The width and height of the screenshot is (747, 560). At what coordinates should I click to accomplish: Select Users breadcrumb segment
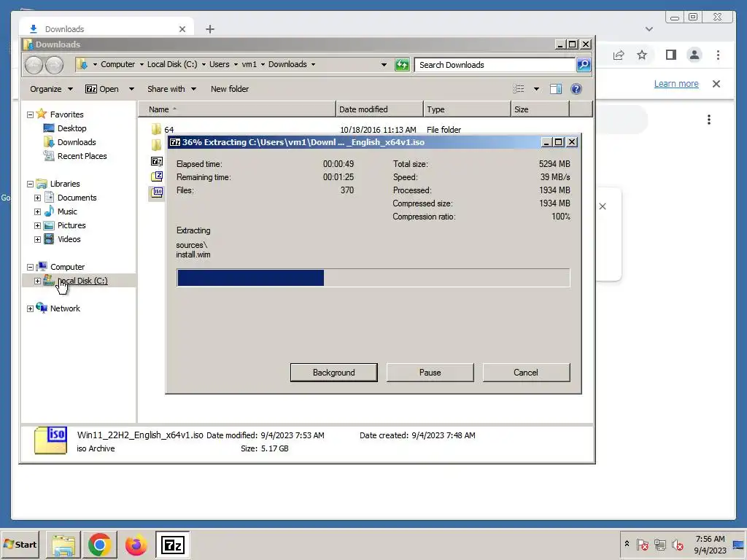[219, 64]
